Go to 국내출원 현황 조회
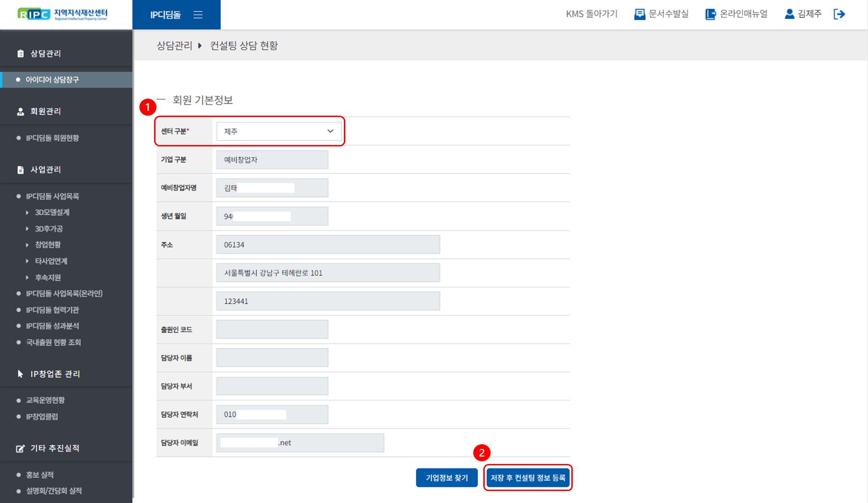The image size is (868, 503). [53, 342]
